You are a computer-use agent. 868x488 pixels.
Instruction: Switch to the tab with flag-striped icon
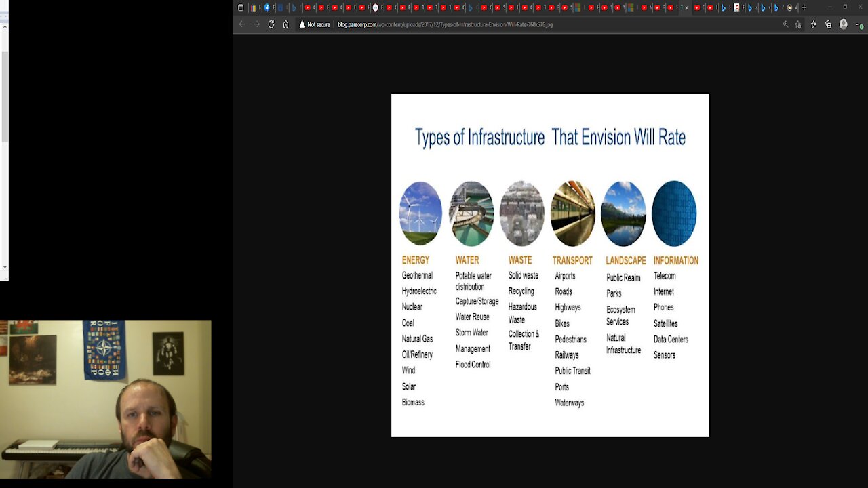pyautogui.click(x=253, y=7)
